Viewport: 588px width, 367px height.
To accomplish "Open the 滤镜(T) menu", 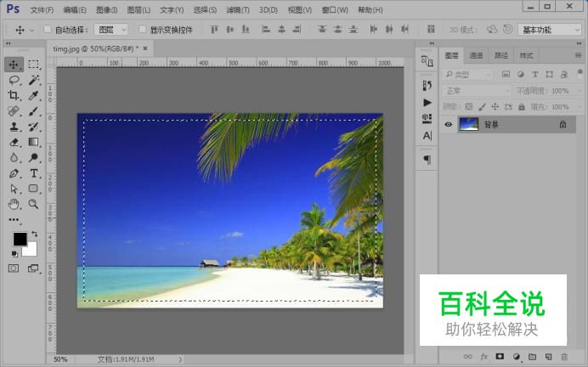I will tap(237, 10).
